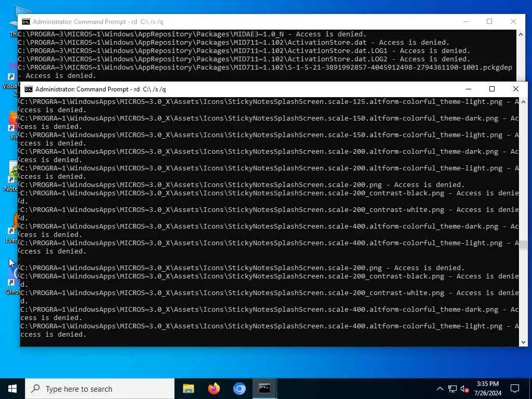Click the MIDAE3~1.0_N Access is denied line
This screenshot has height=399, width=532.
point(192,34)
